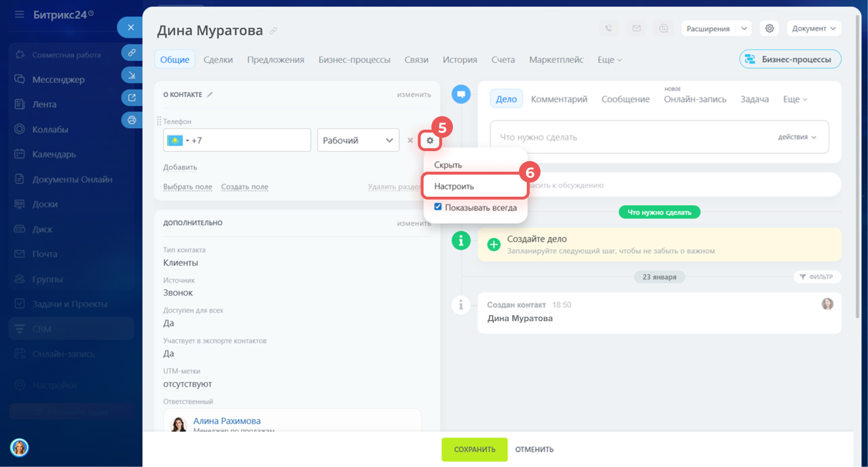Expand the Документ dropdown
This screenshot has width=868, height=467.
pyautogui.click(x=813, y=29)
